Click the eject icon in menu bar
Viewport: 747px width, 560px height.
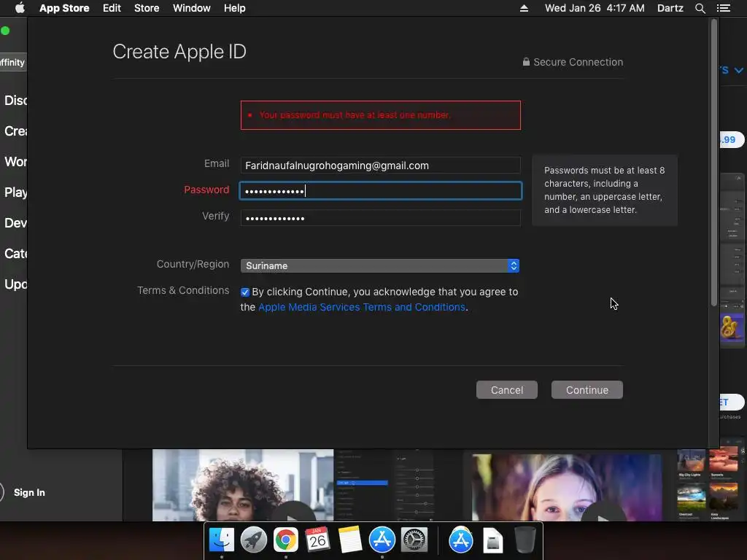coord(524,8)
